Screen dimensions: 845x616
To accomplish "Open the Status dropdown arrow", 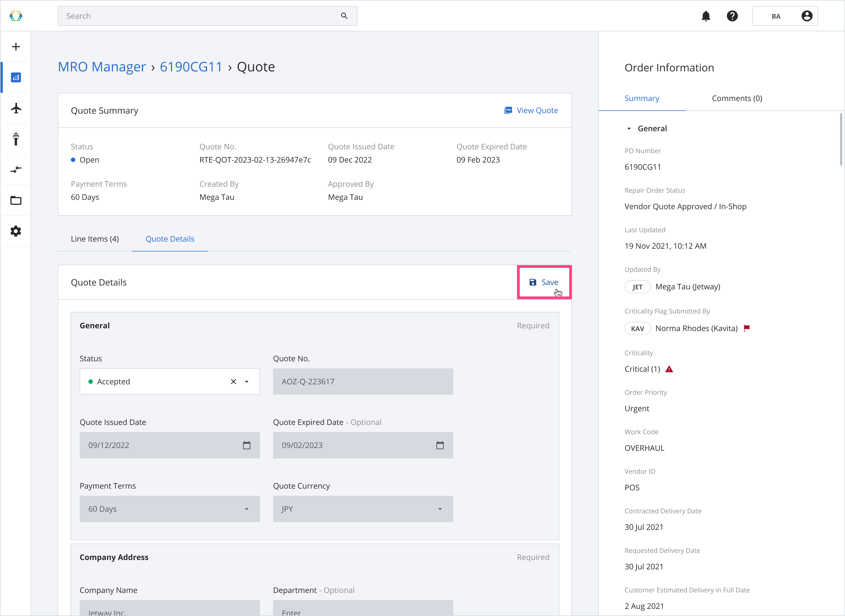I will [246, 382].
